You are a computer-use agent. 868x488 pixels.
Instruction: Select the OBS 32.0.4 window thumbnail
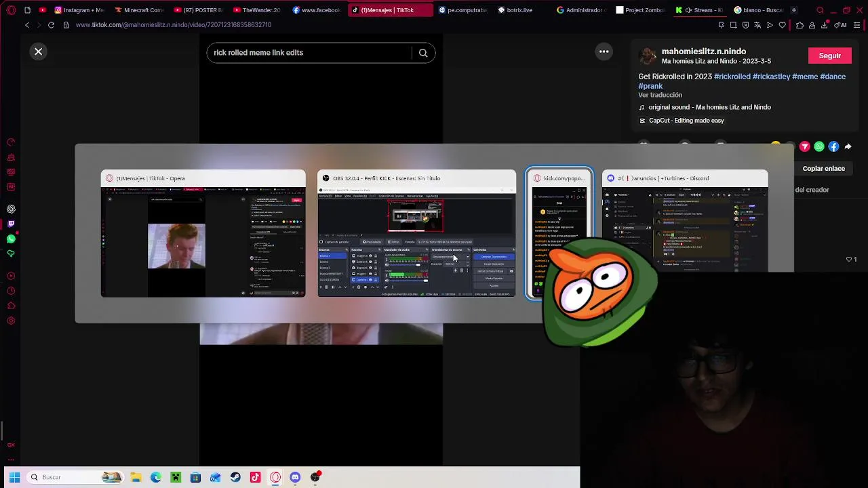[416, 234]
